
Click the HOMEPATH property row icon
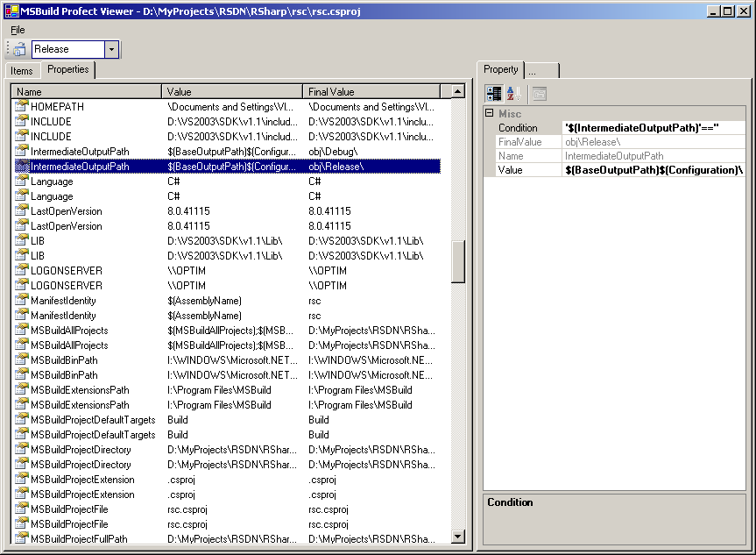22,106
